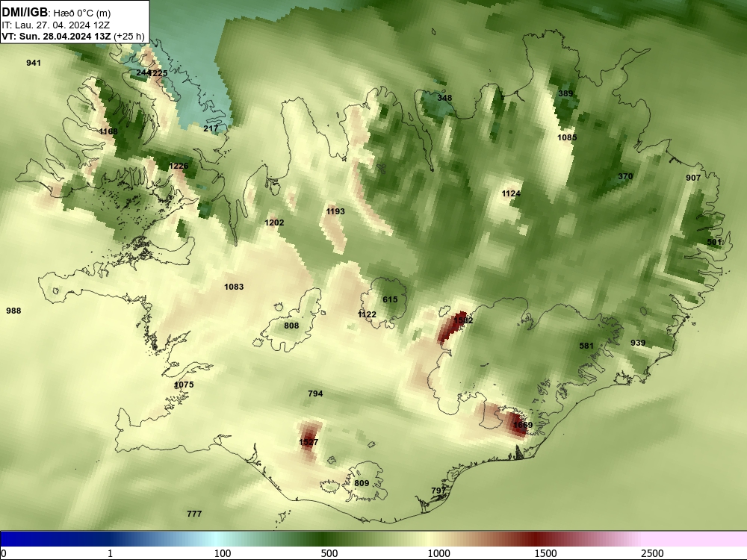Click the 389 value label
The image size is (747, 560).
coord(565,93)
